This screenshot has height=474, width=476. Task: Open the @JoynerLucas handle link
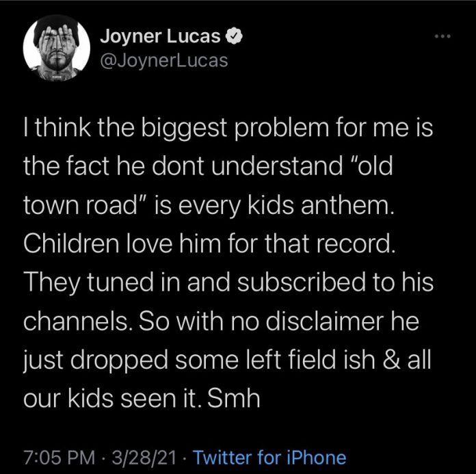[163, 61]
